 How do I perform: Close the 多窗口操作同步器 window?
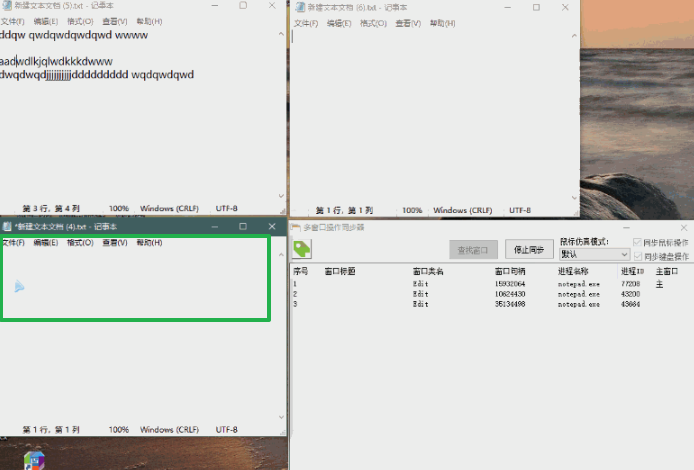[684, 227]
